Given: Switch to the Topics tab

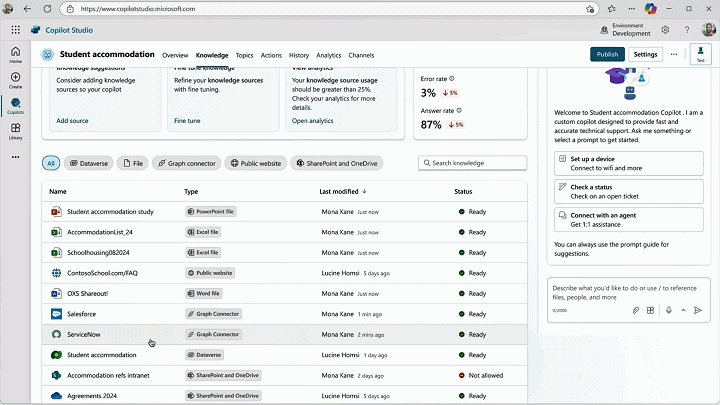Looking at the screenshot, I should [x=244, y=55].
